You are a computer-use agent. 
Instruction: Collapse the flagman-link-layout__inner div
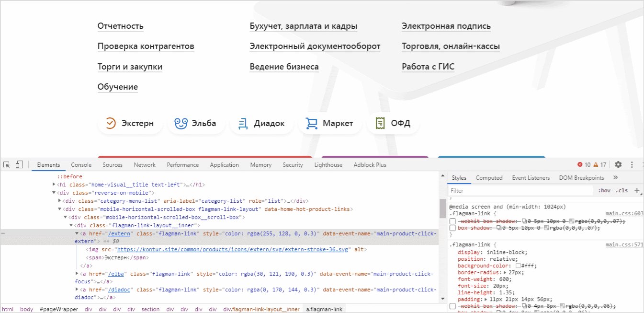[x=71, y=225]
